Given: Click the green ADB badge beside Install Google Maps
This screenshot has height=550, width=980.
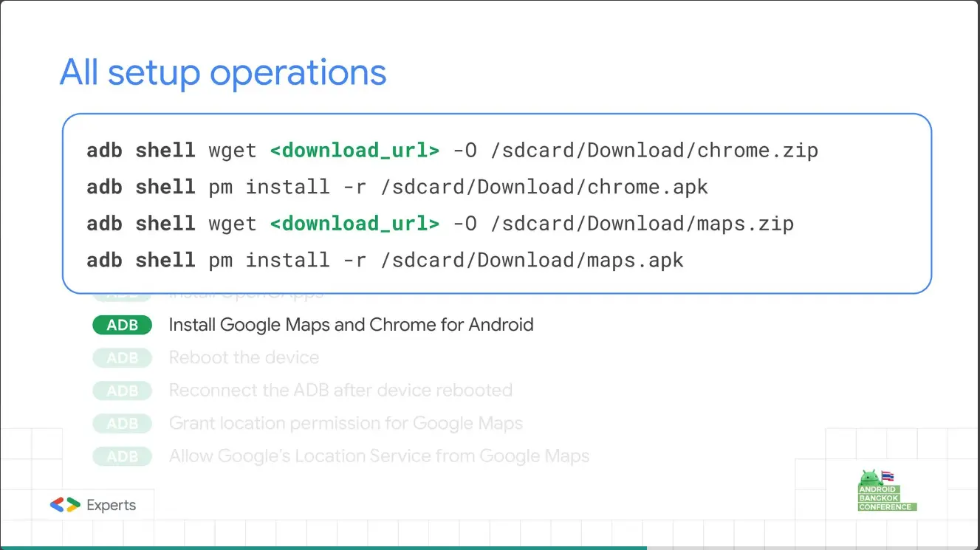Looking at the screenshot, I should (122, 325).
